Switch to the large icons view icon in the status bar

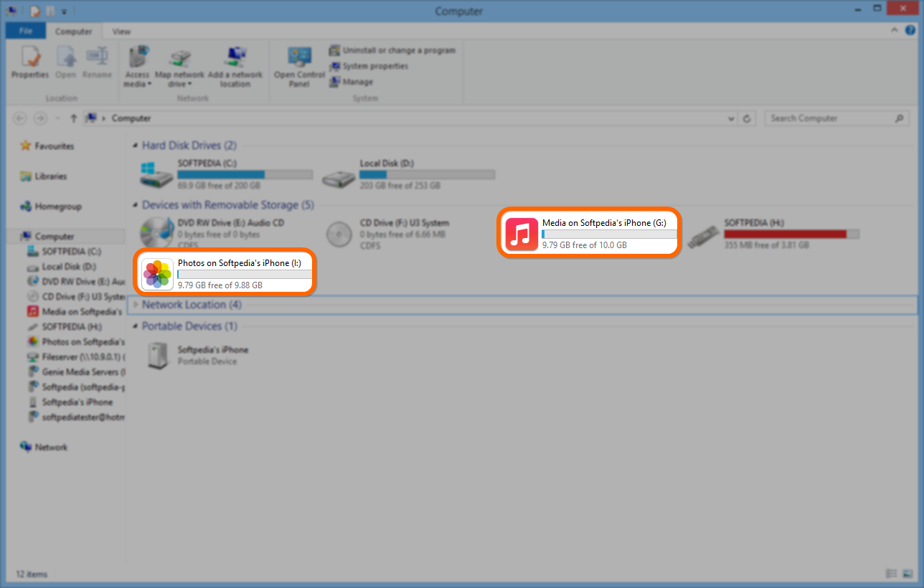click(x=907, y=574)
